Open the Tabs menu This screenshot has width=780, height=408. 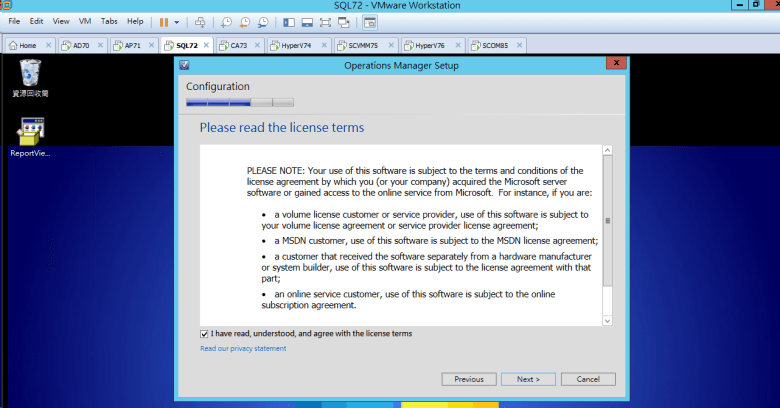pos(109,21)
